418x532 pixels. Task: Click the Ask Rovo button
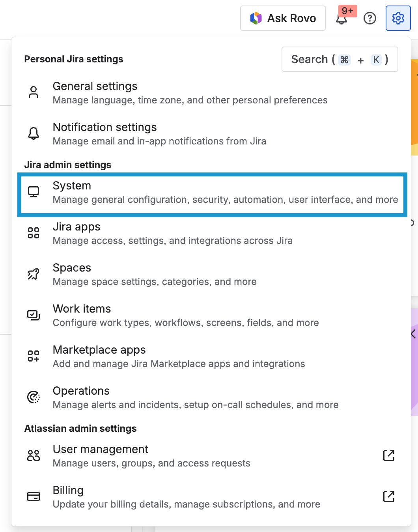(283, 18)
